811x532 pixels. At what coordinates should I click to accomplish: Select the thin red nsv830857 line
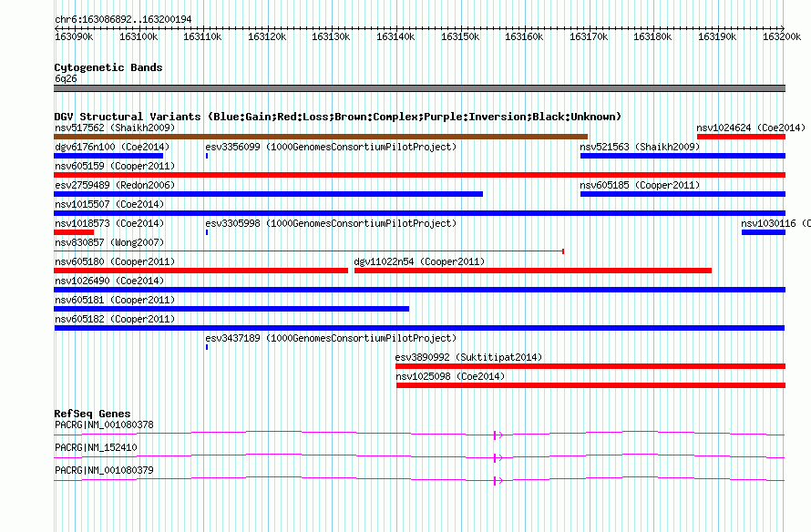tap(309, 251)
